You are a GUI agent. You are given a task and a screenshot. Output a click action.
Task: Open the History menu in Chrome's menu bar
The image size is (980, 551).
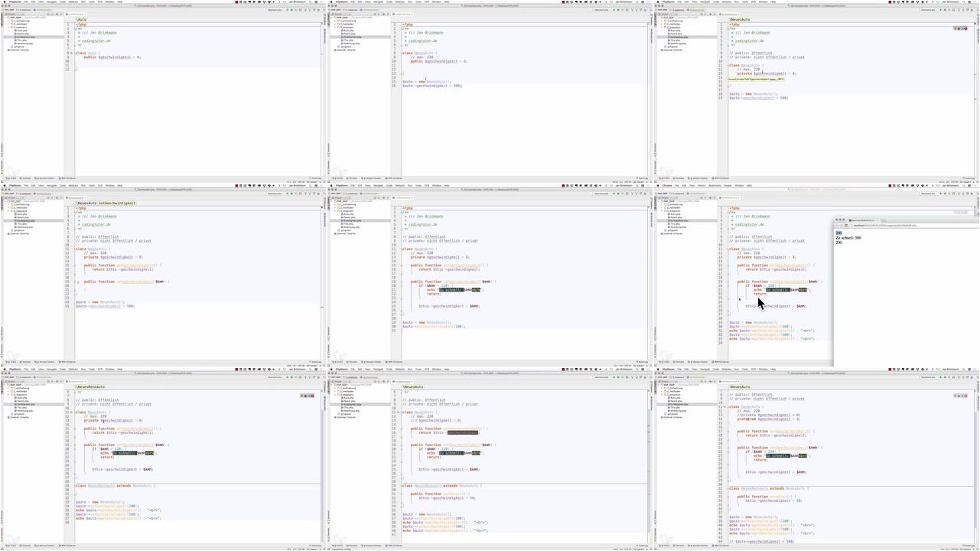point(702,185)
